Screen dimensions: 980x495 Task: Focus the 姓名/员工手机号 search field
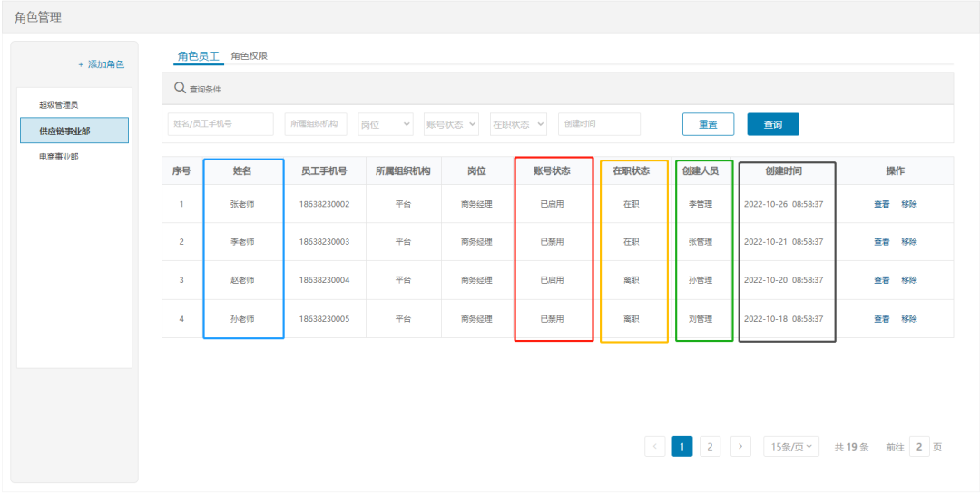pos(220,124)
